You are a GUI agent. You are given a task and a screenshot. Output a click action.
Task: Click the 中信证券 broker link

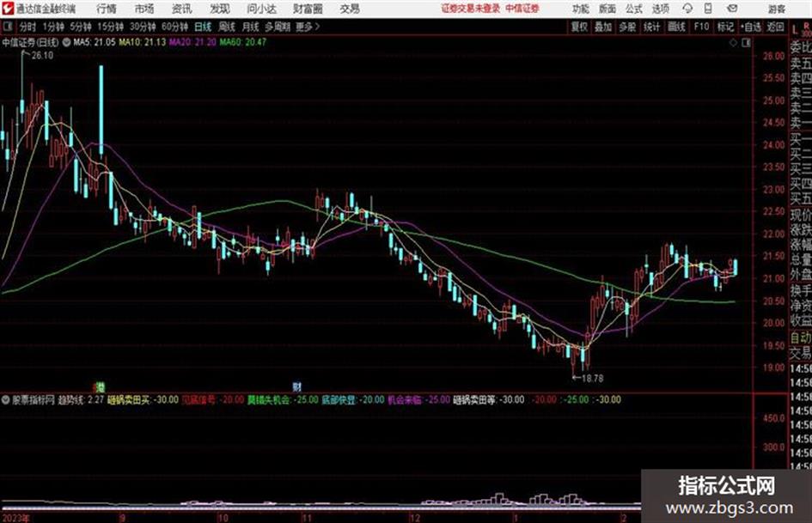click(x=522, y=9)
